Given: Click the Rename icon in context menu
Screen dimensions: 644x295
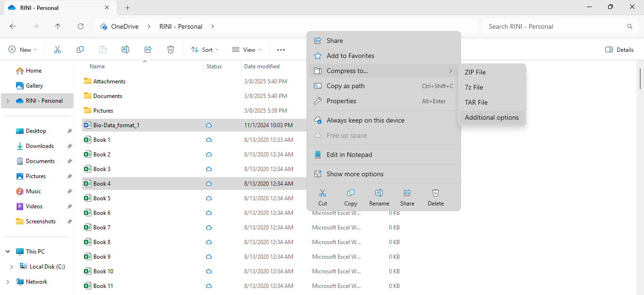Looking at the screenshot, I should (379, 197).
